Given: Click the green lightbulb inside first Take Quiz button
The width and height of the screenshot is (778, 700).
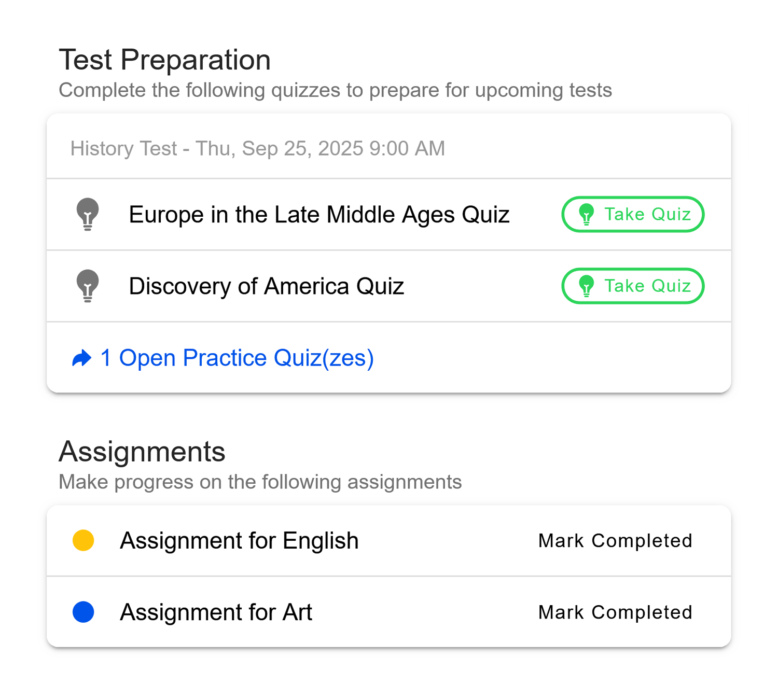Looking at the screenshot, I should [x=587, y=214].
